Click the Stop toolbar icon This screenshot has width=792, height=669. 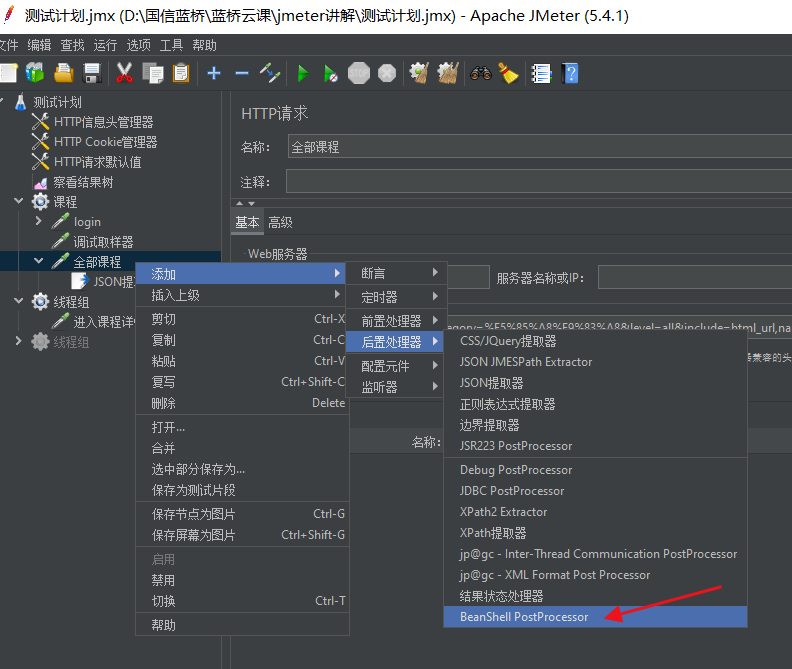359,74
